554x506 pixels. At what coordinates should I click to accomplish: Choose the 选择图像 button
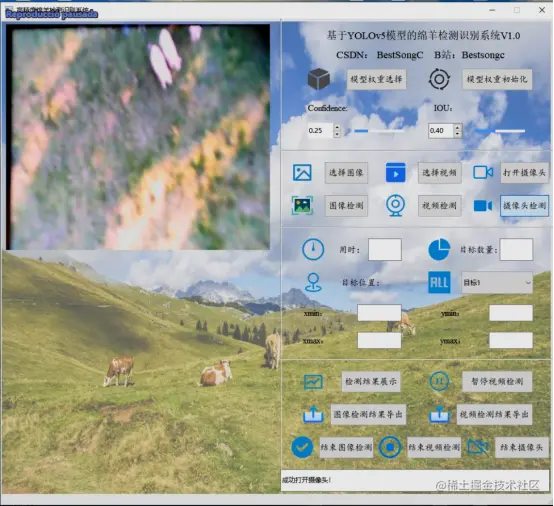346,173
